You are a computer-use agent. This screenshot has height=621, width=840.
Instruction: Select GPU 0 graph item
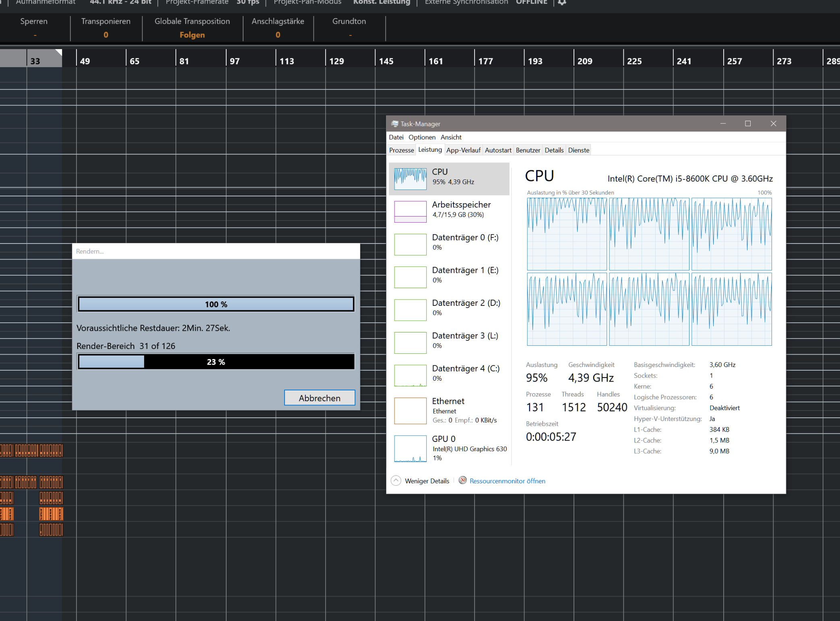click(x=410, y=448)
